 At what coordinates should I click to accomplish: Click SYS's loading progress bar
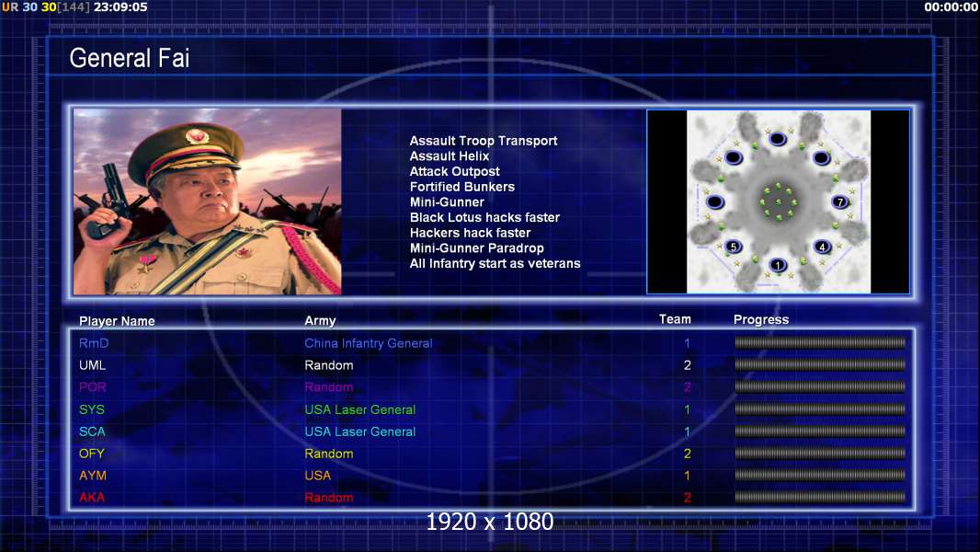point(820,409)
